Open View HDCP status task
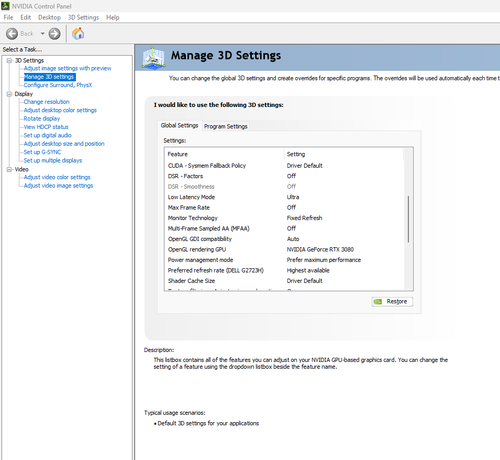500x460 pixels. click(46, 127)
